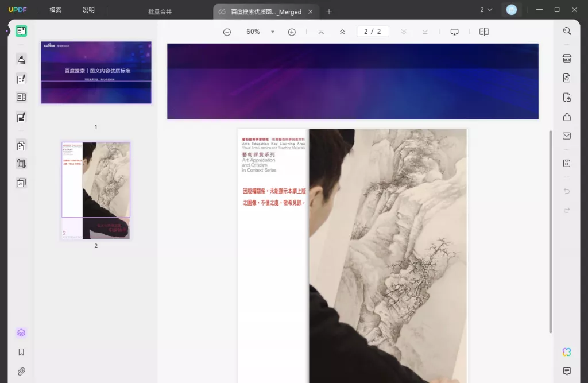
Task: Run OCR text recognition
Action: [567, 59]
